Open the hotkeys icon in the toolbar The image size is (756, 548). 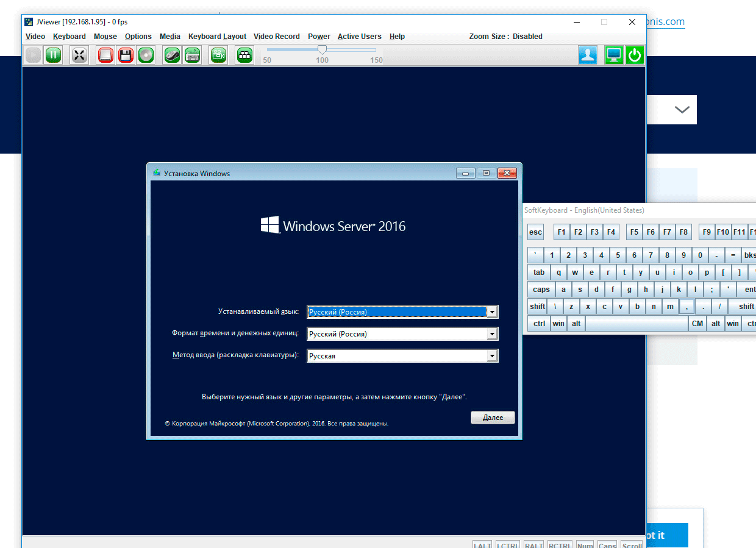click(244, 55)
